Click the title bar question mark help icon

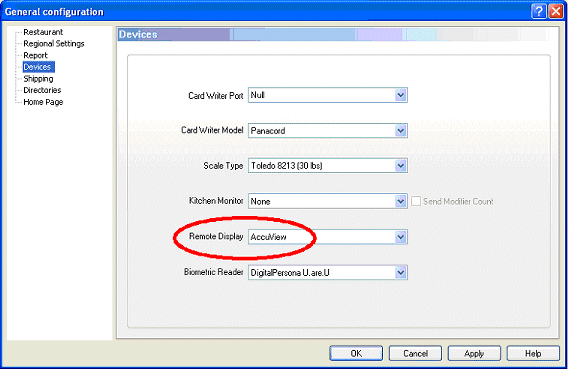pyautogui.click(x=538, y=12)
